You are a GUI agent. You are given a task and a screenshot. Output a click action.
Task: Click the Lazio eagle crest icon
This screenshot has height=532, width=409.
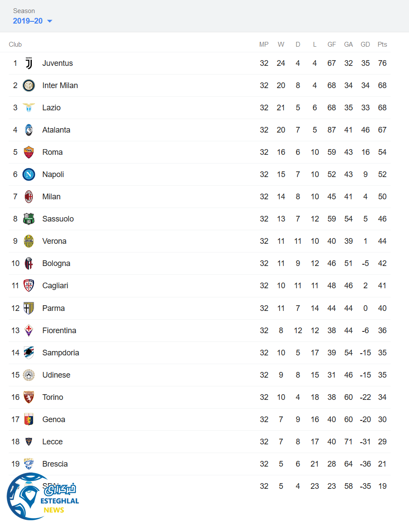click(29, 108)
